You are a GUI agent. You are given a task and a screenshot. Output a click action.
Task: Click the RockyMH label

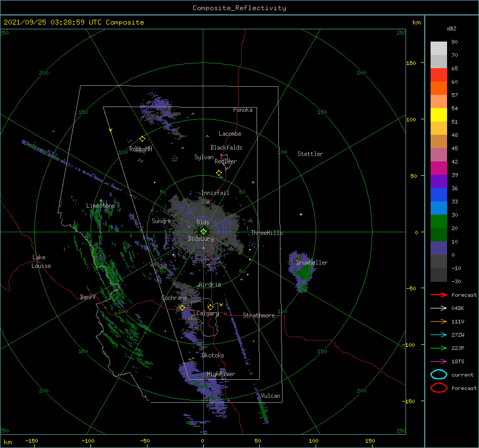141,149
